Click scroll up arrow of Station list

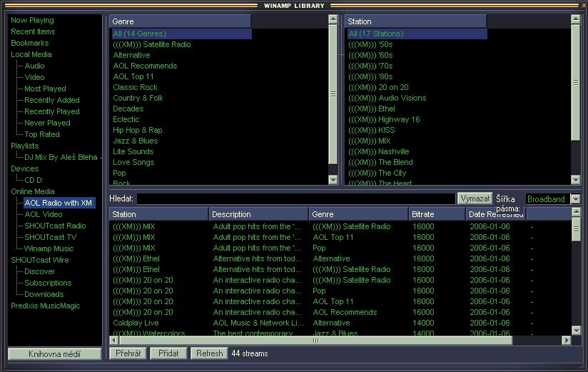point(576,19)
